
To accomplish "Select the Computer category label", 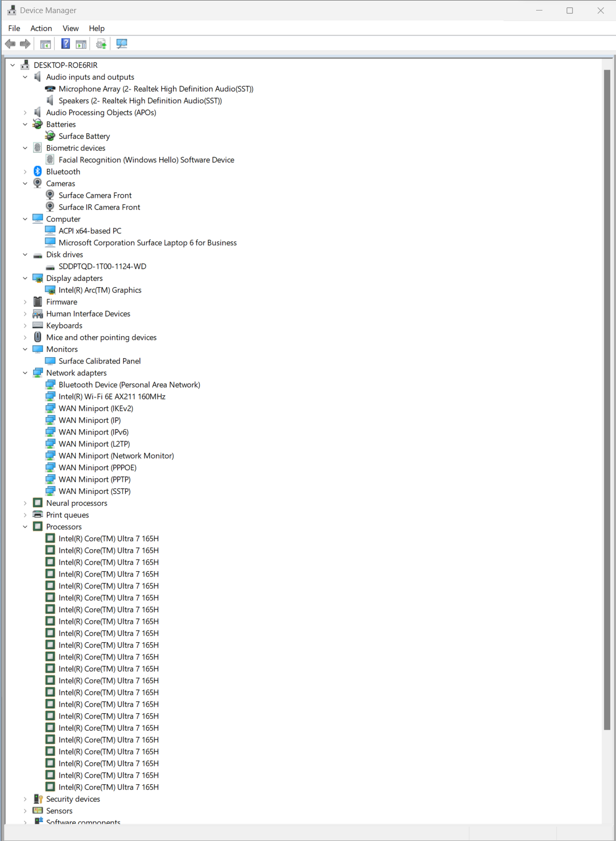I will click(63, 219).
